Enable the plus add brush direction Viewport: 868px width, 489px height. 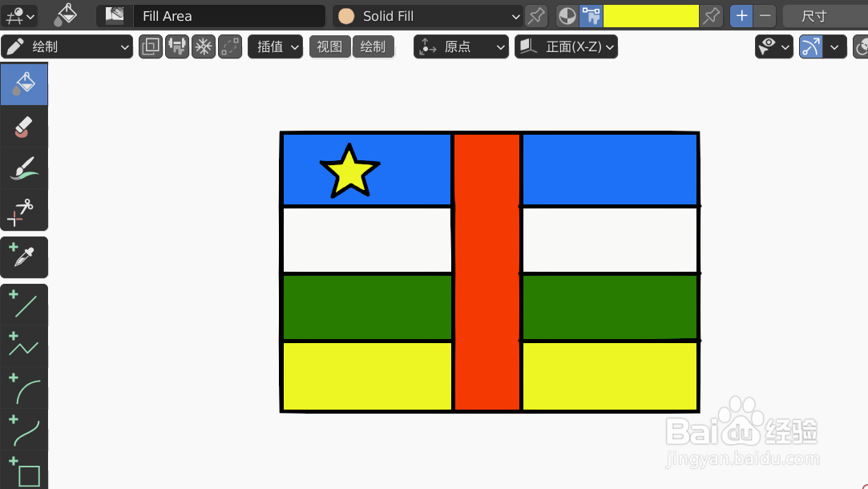pyautogui.click(x=741, y=16)
